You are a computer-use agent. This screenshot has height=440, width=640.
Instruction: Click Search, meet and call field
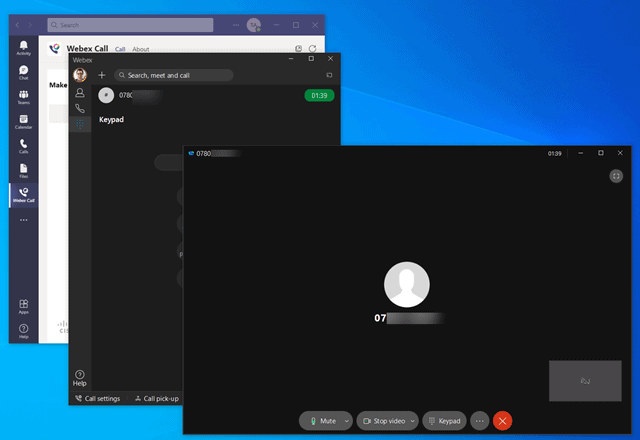[x=174, y=75]
